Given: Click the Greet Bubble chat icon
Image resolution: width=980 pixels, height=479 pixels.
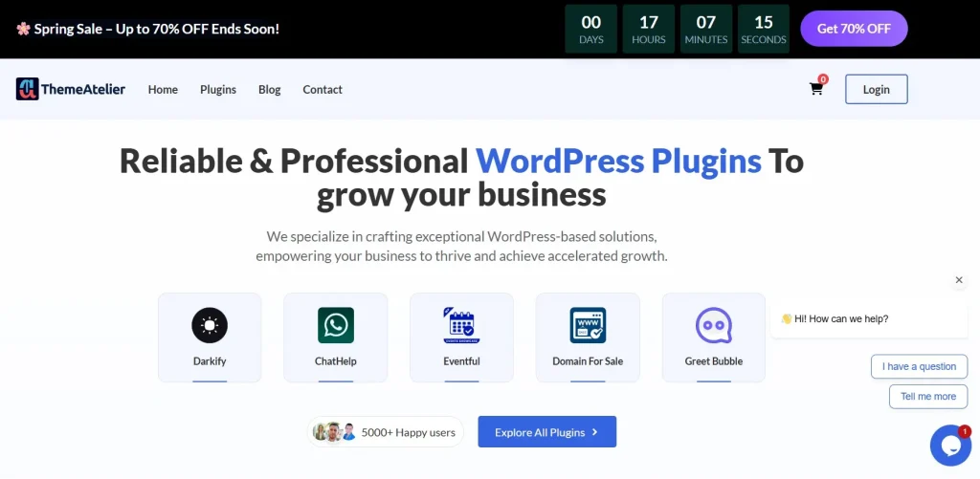Looking at the screenshot, I should pyautogui.click(x=714, y=325).
